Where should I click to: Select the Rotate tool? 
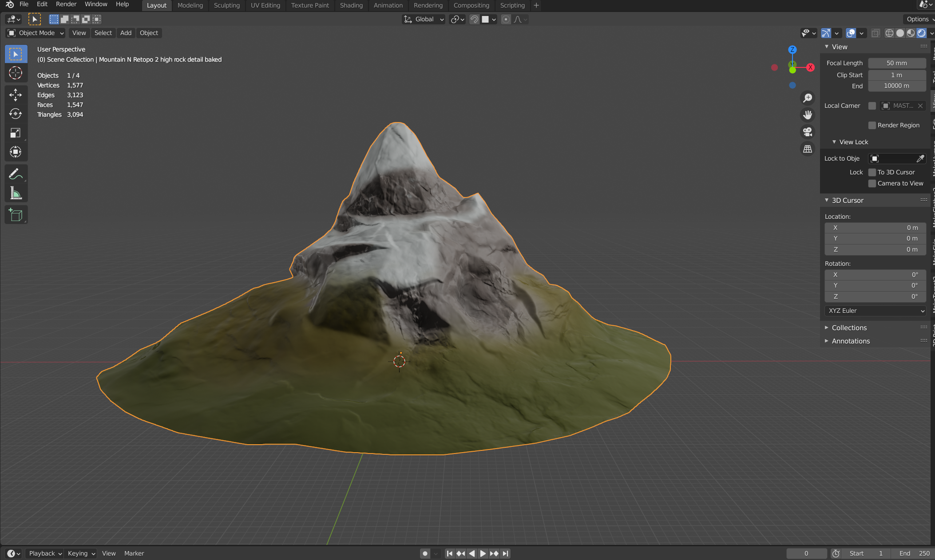pyautogui.click(x=16, y=114)
